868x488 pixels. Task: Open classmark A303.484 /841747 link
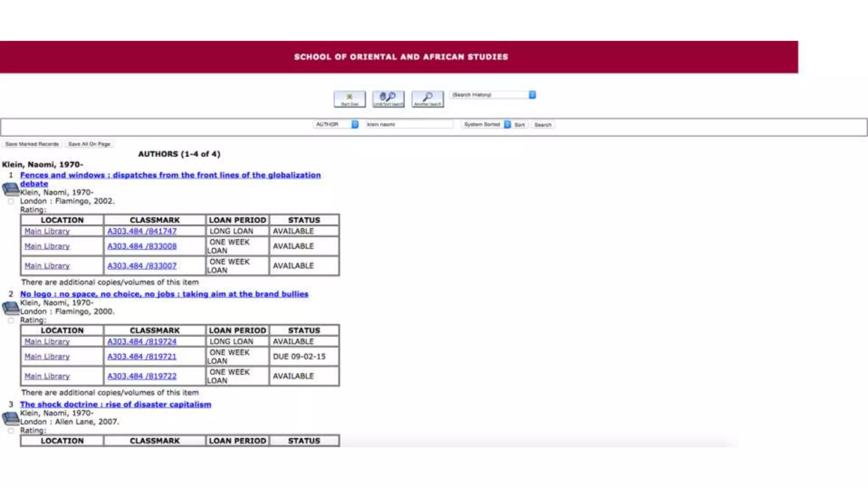pyautogui.click(x=142, y=231)
